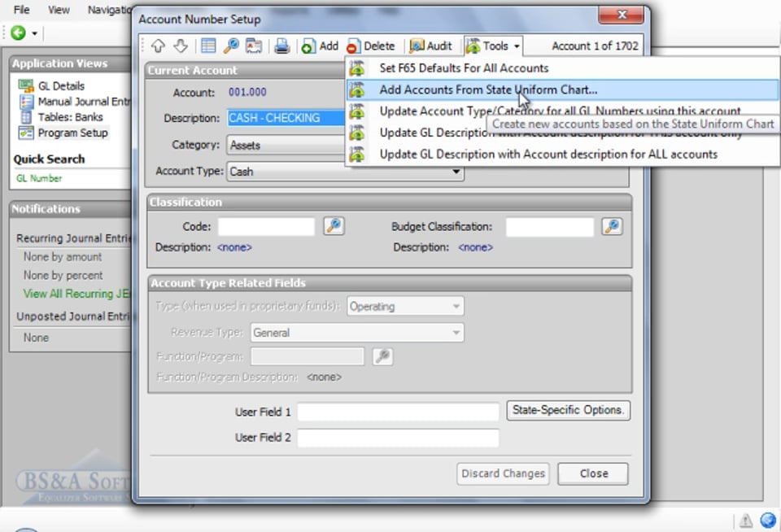Expand the Account Type Cash dropdown
The image size is (781, 532).
[345, 172]
